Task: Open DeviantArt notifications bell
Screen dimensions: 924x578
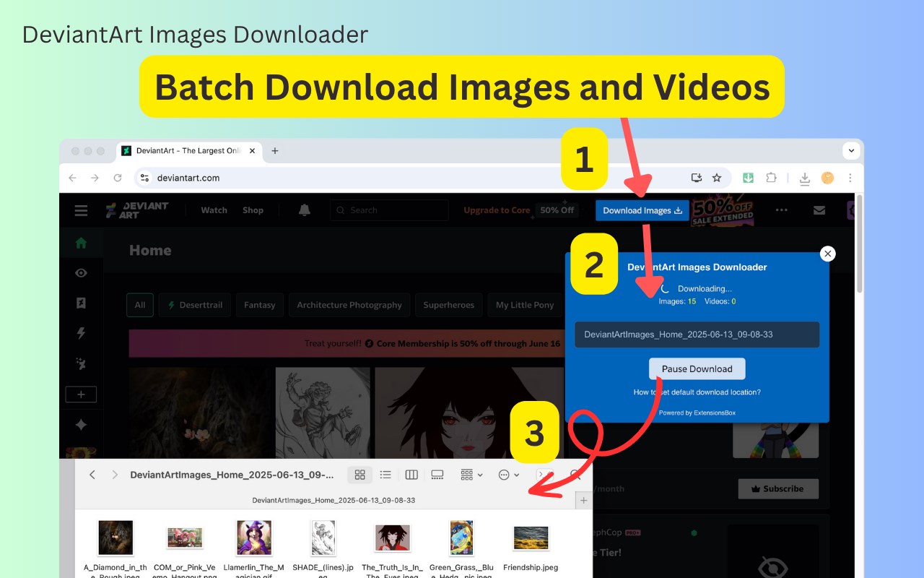Action: (x=305, y=210)
